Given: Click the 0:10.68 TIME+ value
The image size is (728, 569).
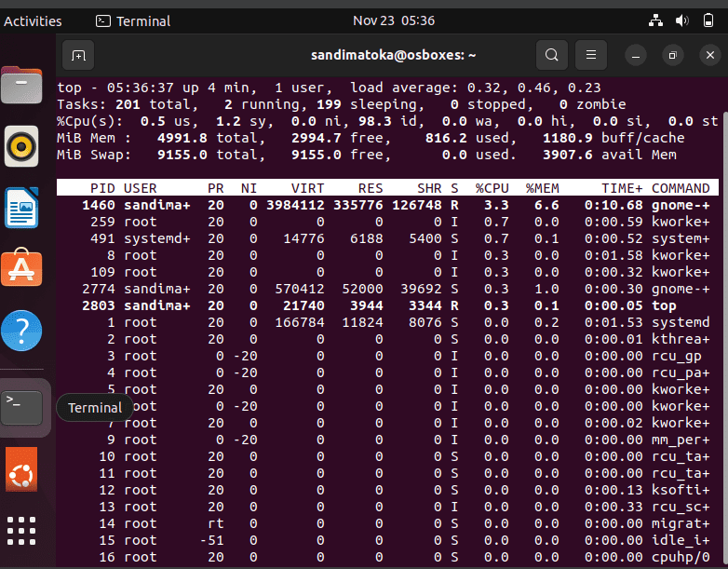Looking at the screenshot, I should [x=613, y=205].
